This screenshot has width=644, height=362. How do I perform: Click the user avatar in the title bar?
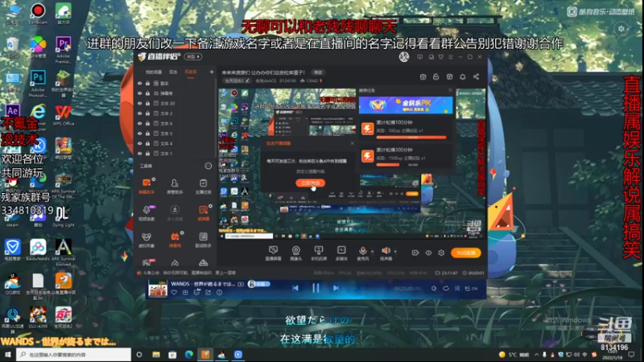(x=404, y=57)
